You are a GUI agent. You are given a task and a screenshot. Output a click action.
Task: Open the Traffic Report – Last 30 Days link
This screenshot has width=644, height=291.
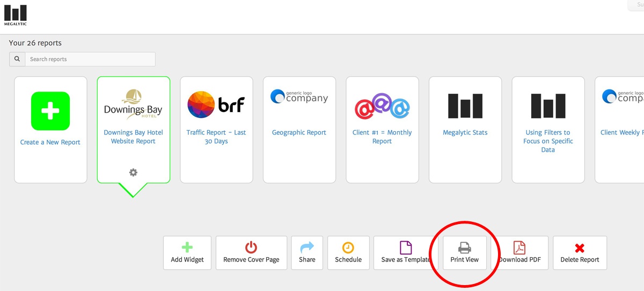point(216,137)
